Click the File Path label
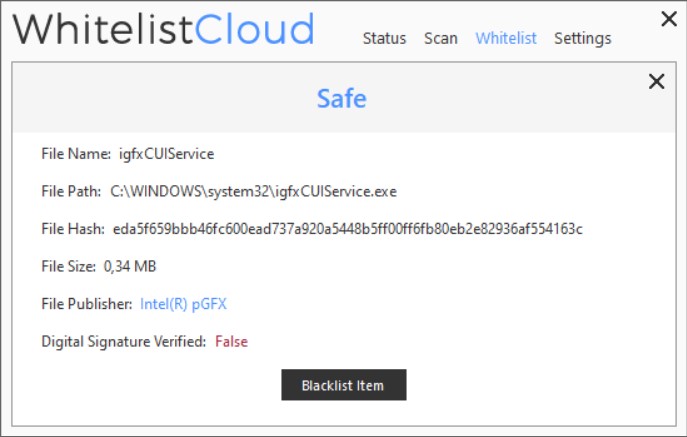 (72, 191)
